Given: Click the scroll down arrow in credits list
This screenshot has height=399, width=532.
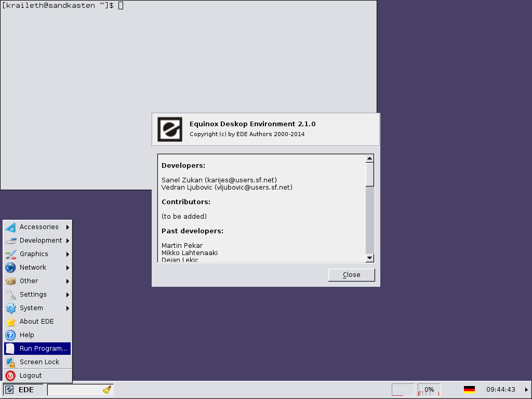Looking at the screenshot, I should 370,258.
